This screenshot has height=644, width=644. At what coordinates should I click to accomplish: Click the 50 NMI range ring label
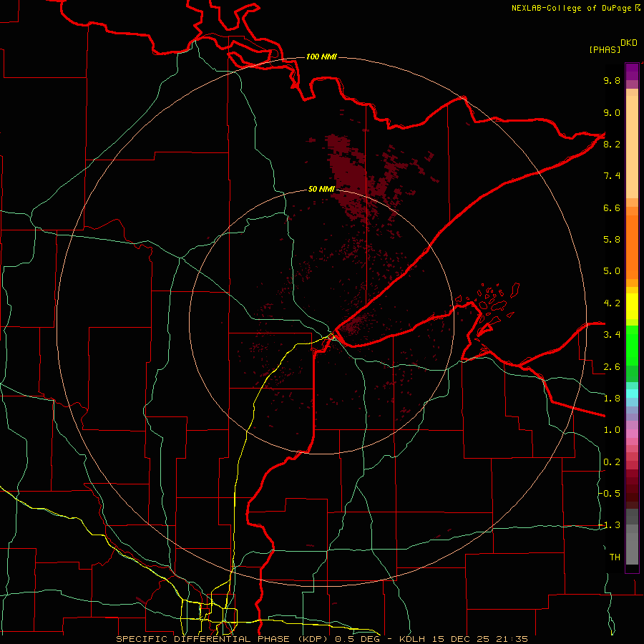[321, 189]
